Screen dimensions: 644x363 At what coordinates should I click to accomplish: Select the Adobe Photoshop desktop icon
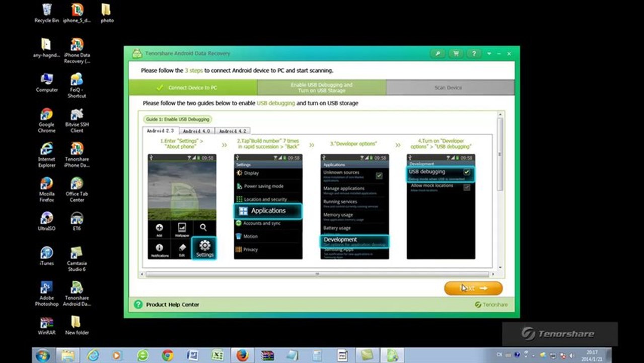click(46, 293)
